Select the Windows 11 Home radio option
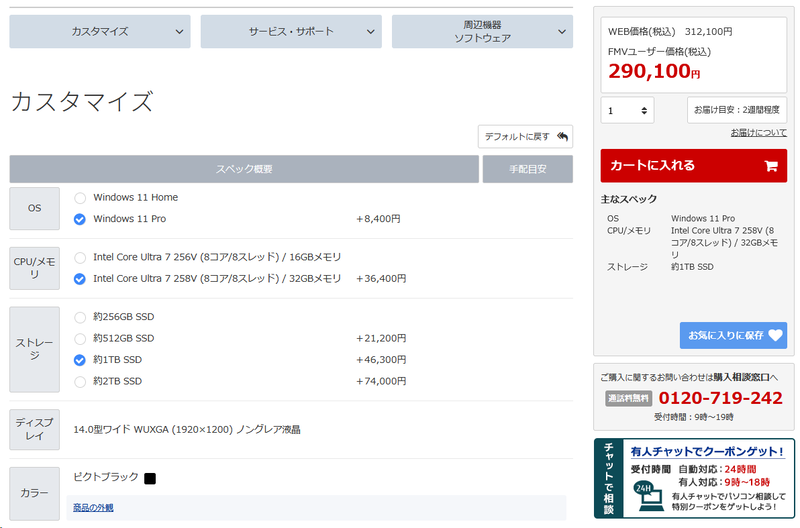800x528 pixels. (80, 198)
